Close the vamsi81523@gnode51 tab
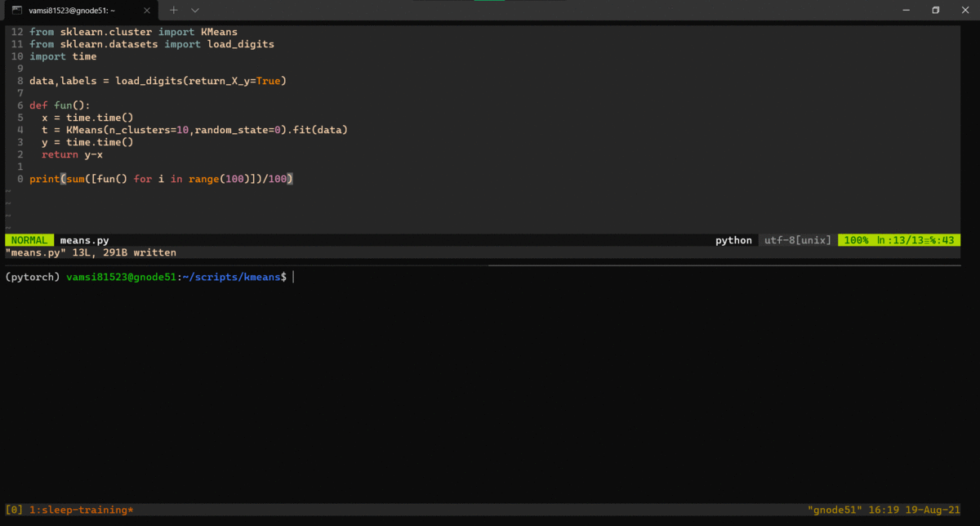Screen dimensions: 980x526 (x=148, y=10)
